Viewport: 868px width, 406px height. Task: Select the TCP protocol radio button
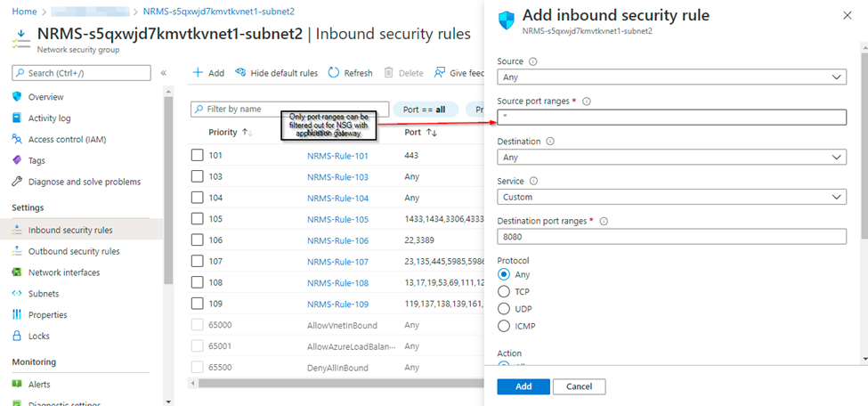point(504,292)
